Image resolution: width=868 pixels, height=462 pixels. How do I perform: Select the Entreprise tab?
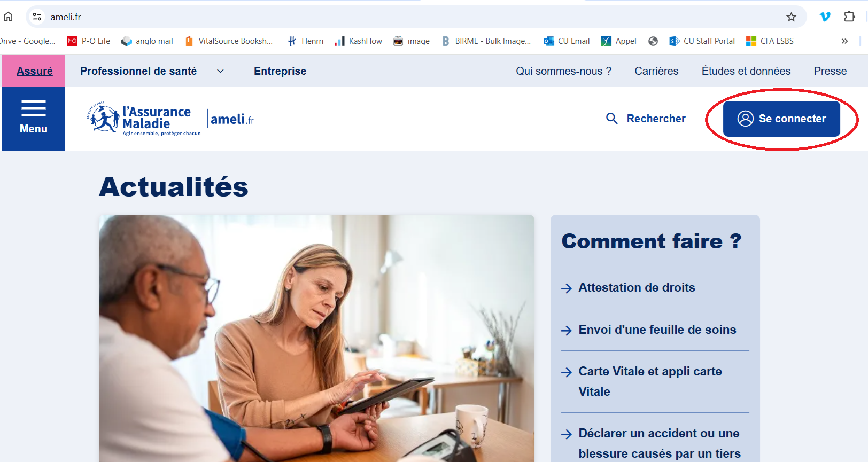280,71
